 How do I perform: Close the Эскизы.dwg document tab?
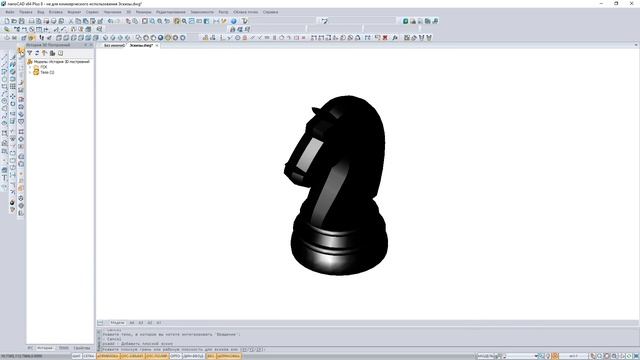click(157, 45)
